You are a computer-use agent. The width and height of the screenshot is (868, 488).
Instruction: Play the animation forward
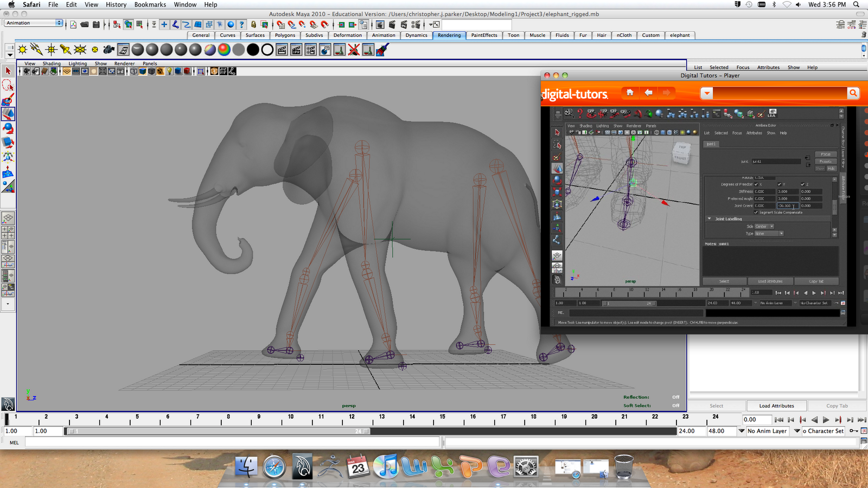coord(826,420)
